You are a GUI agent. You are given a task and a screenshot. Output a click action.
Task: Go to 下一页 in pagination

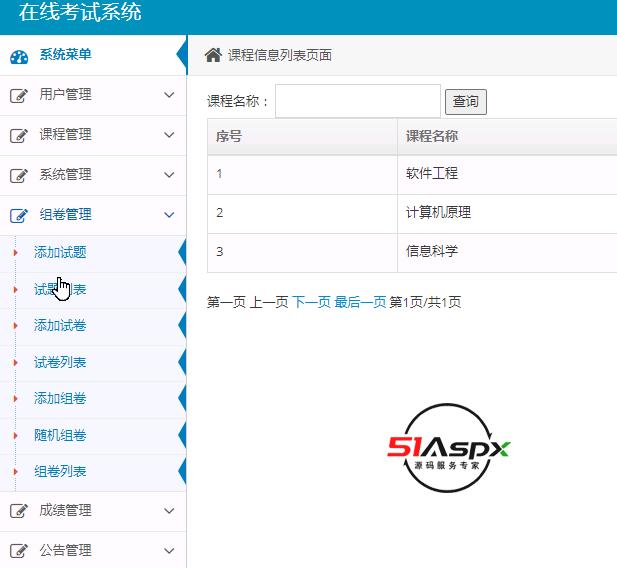pyautogui.click(x=311, y=302)
